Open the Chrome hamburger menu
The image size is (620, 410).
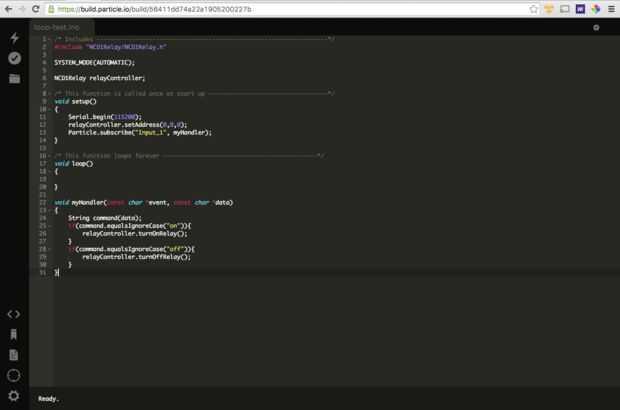611,9
